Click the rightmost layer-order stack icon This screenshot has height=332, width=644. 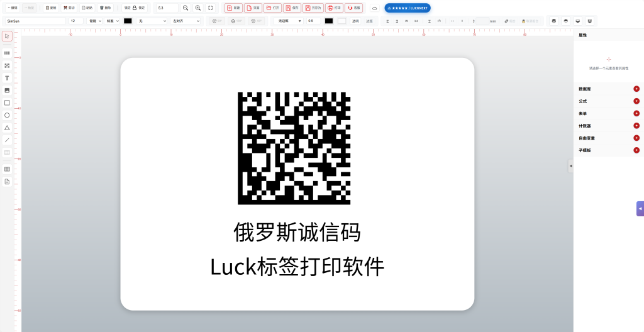pyautogui.click(x=590, y=21)
